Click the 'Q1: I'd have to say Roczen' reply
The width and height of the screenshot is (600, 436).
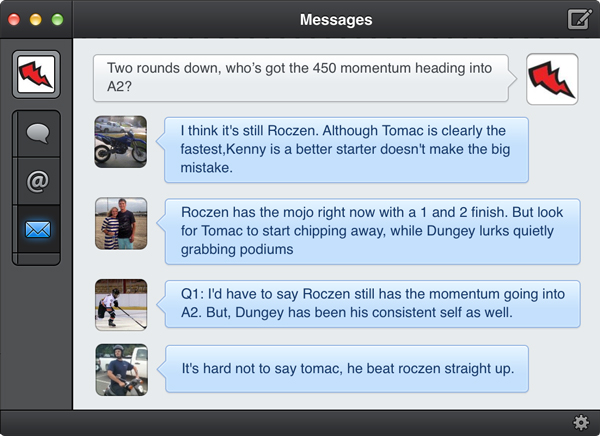coord(372,303)
